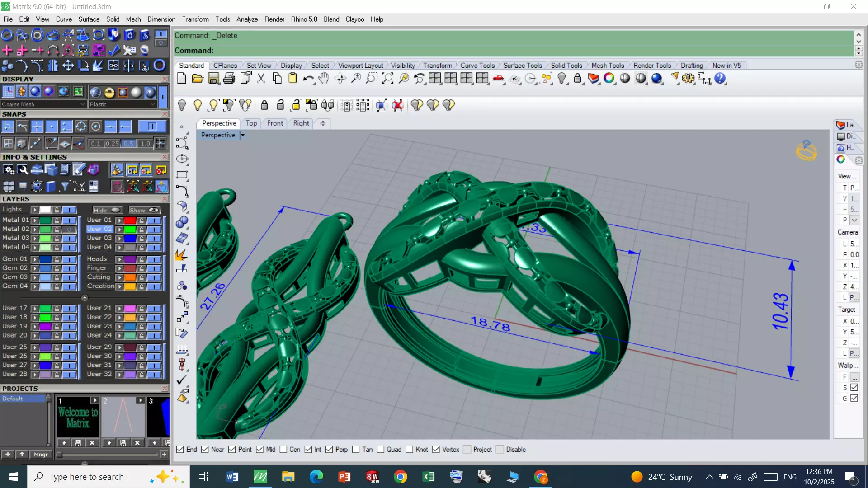
Task: Click the Hide layers button
Action: [108, 210]
